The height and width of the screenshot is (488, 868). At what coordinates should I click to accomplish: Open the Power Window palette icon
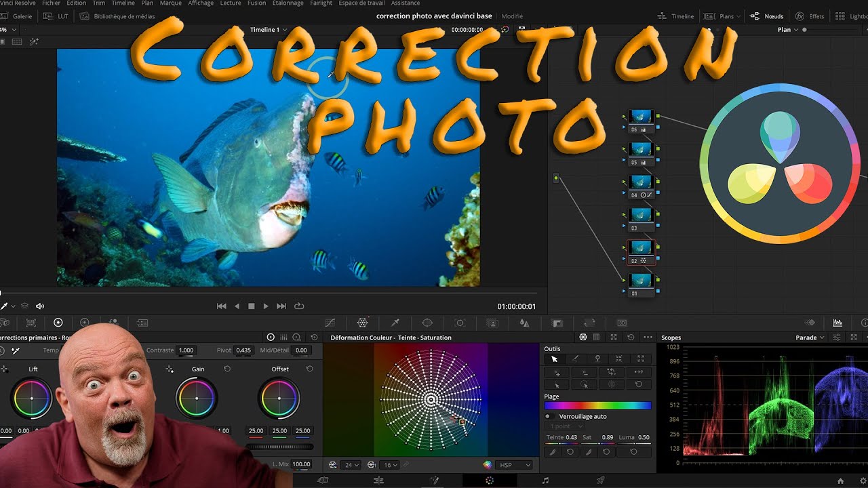click(427, 323)
